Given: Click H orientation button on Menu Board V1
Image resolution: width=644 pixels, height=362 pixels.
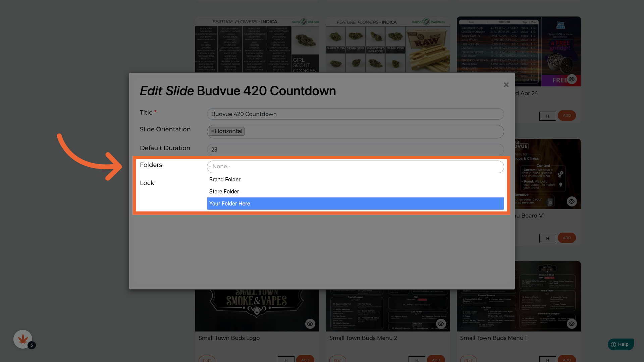Looking at the screenshot, I should pos(547,238).
